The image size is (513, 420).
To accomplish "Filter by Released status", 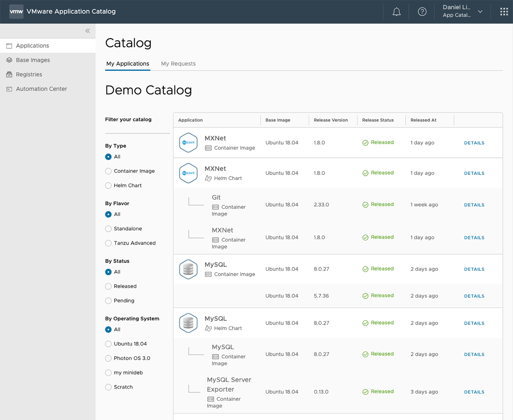I will 108,286.
